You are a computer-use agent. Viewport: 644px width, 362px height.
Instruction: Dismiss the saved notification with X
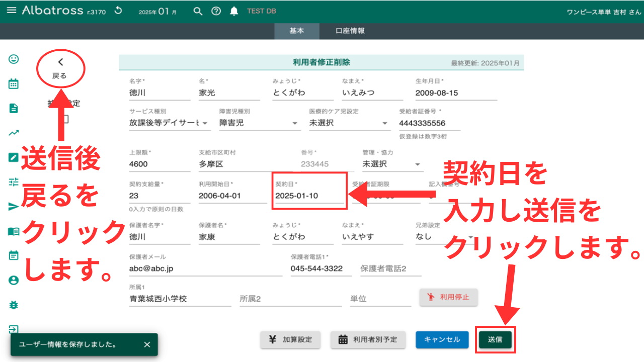pyautogui.click(x=147, y=344)
